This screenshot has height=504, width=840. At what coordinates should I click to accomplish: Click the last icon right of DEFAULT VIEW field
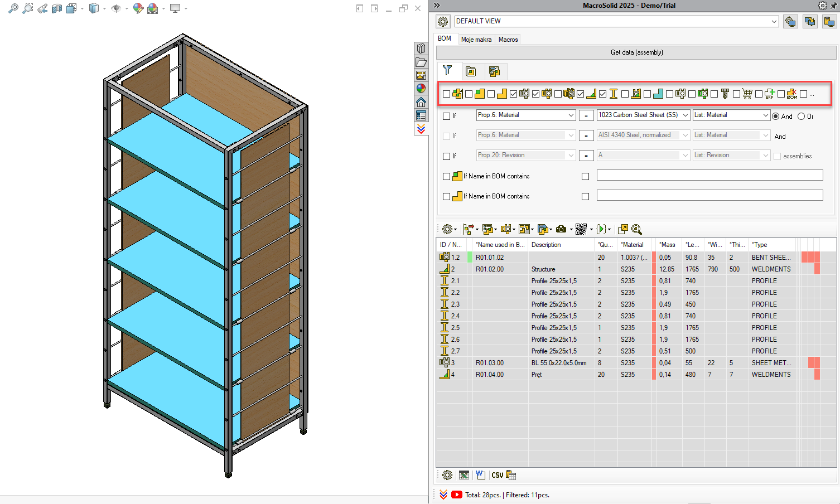(x=829, y=22)
